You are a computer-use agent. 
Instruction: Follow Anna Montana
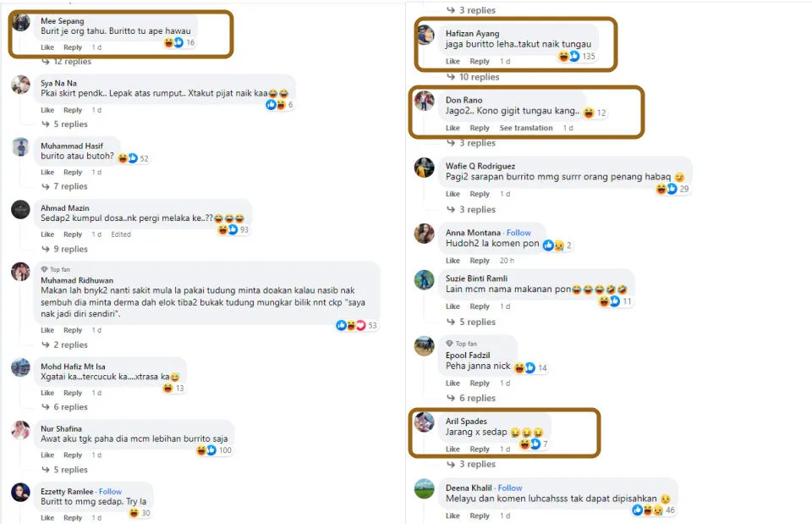click(x=518, y=233)
